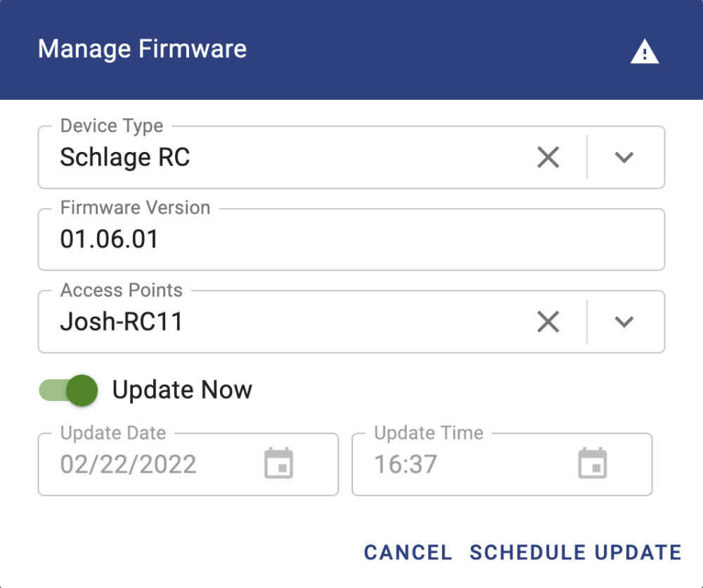Viewport: 703px width, 588px height.
Task: Expand the Device Type dropdown chevron
Action: tap(624, 158)
